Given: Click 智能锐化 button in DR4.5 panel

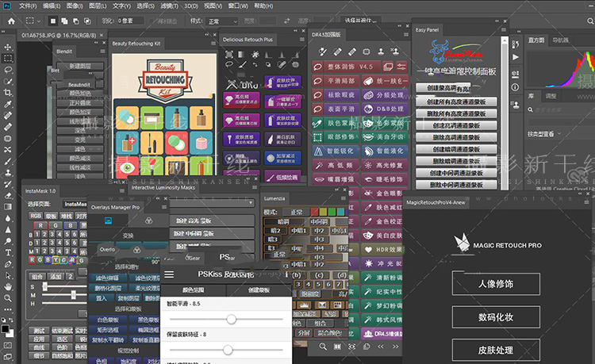Looking at the screenshot, I should [x=336, y=151].
